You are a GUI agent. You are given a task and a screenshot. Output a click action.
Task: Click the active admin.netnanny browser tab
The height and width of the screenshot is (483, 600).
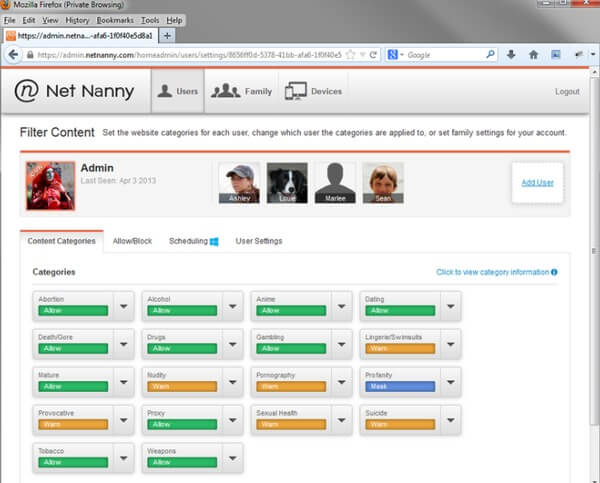[x=81, y=36]
